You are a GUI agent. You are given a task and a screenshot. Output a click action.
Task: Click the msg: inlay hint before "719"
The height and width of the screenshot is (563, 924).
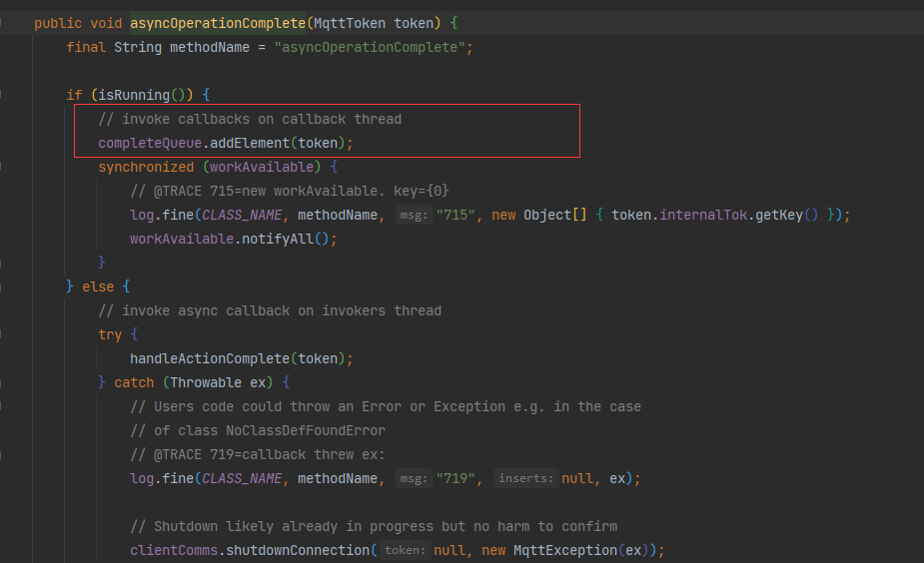point(415,479)
